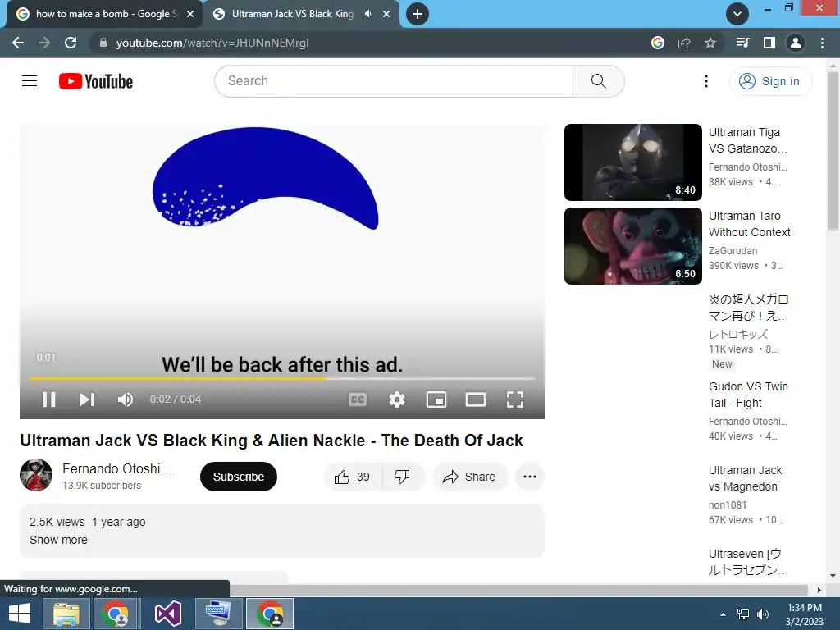Mute the video player volume
Image resolution: width=840 pixels, height=630 pixels.
(x=125, y=399)
